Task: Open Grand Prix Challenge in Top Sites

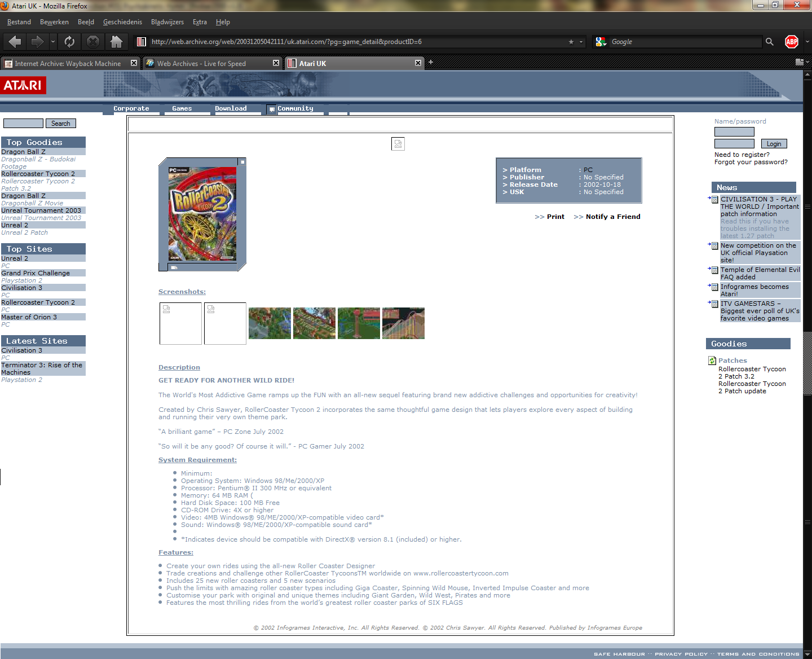Action: 36,273
